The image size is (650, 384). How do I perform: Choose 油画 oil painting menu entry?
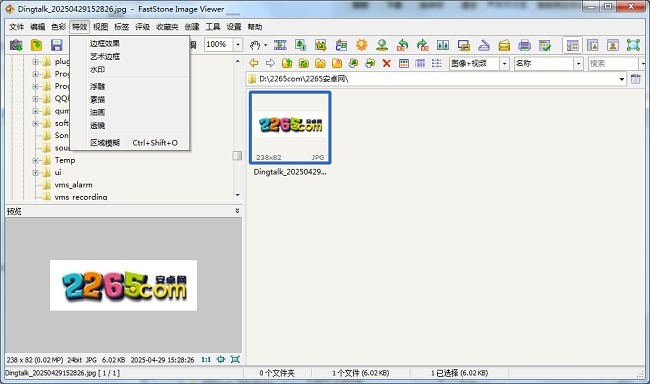click(97, 112)
